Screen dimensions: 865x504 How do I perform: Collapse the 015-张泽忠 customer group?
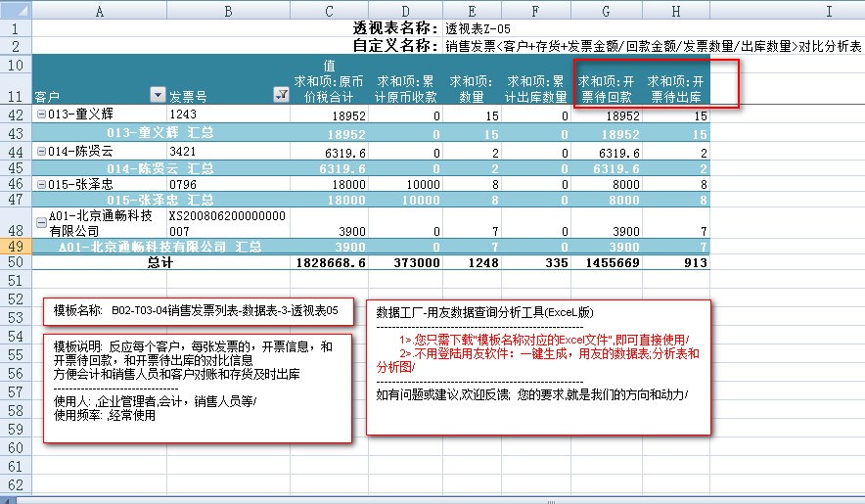(x=40, y=185)
